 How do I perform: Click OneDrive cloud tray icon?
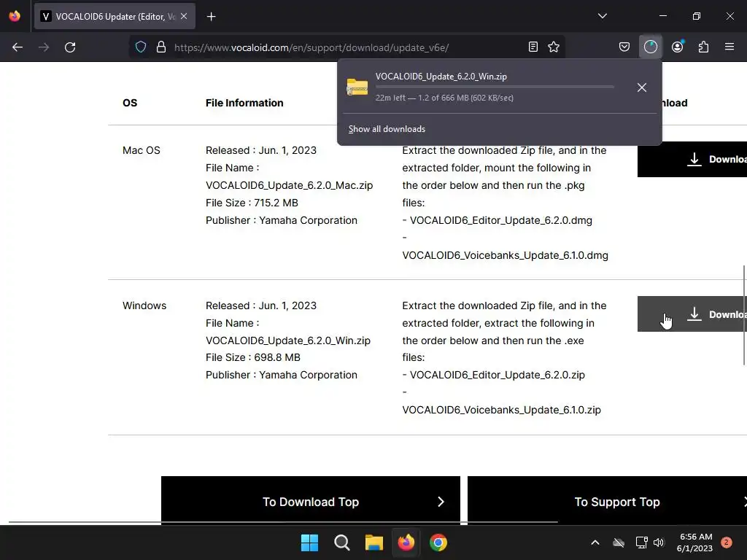point(619,542)
